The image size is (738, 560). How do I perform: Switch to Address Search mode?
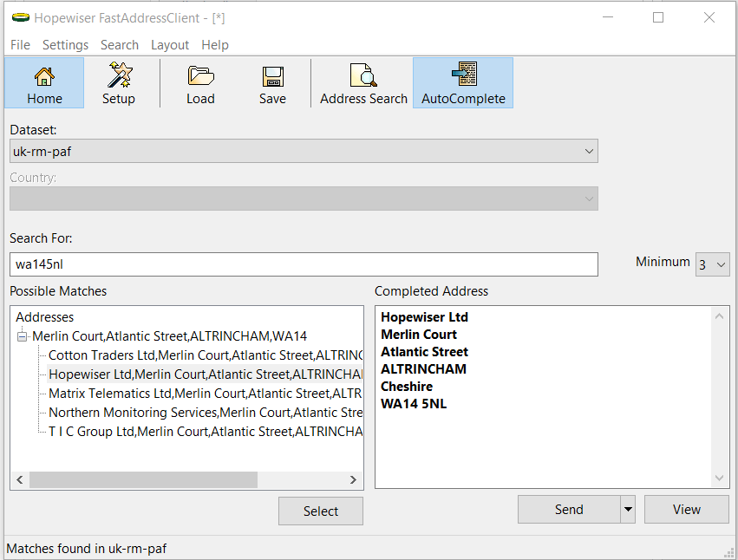tap(363, 83)
